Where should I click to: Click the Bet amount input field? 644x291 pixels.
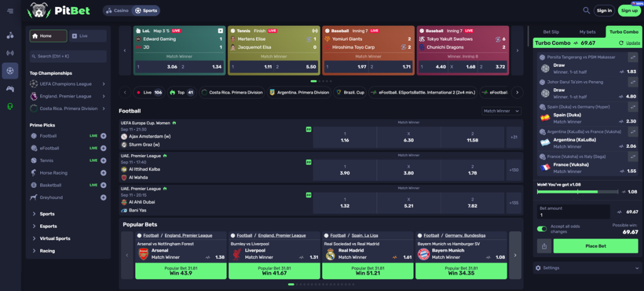pyautogui.click(x=574, y=212)
